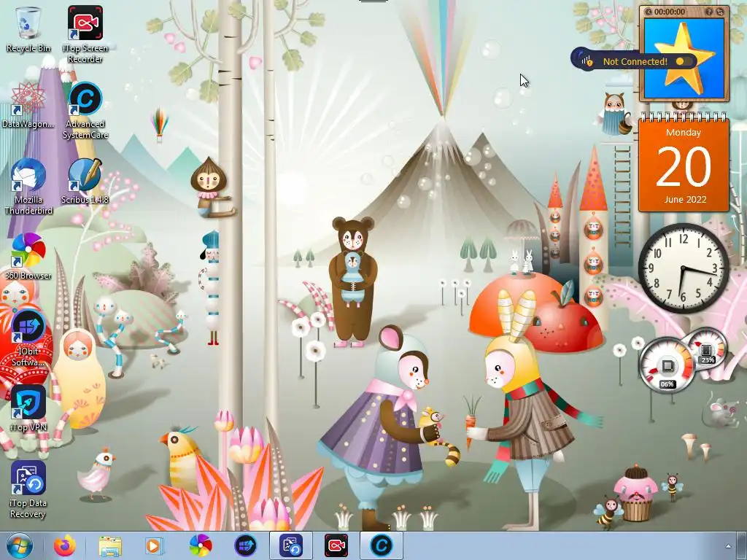Open Scribus 1.4.8 desktop shortcut
This screenshot has width=747, height=560.
[x=85, y=182]
